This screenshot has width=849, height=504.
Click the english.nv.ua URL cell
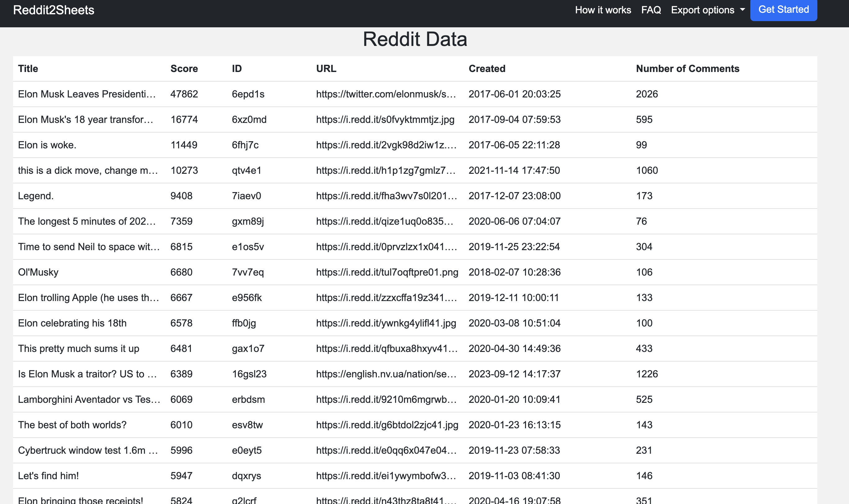click(x=386, y=374)
